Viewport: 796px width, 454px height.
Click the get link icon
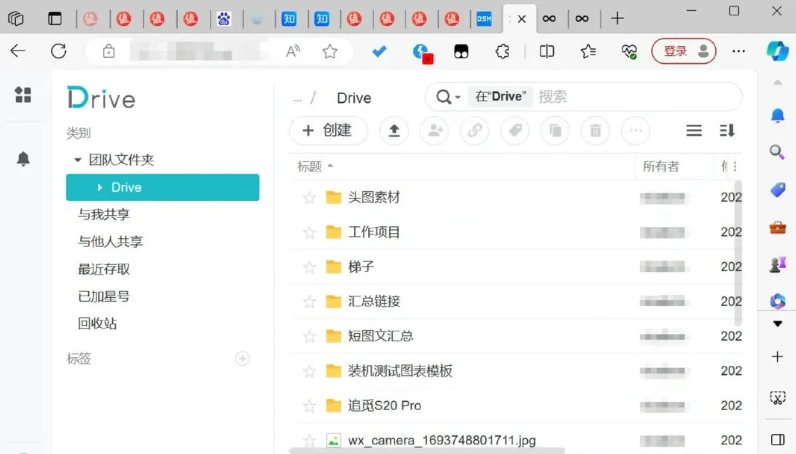coord(475,131)
